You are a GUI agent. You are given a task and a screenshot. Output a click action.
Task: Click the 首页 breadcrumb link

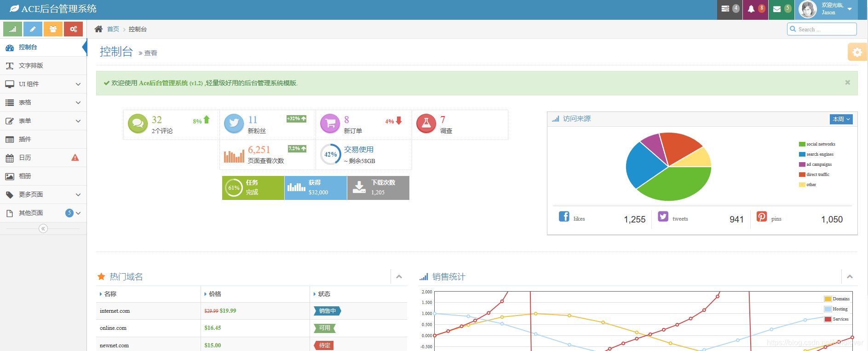(113, 29)
